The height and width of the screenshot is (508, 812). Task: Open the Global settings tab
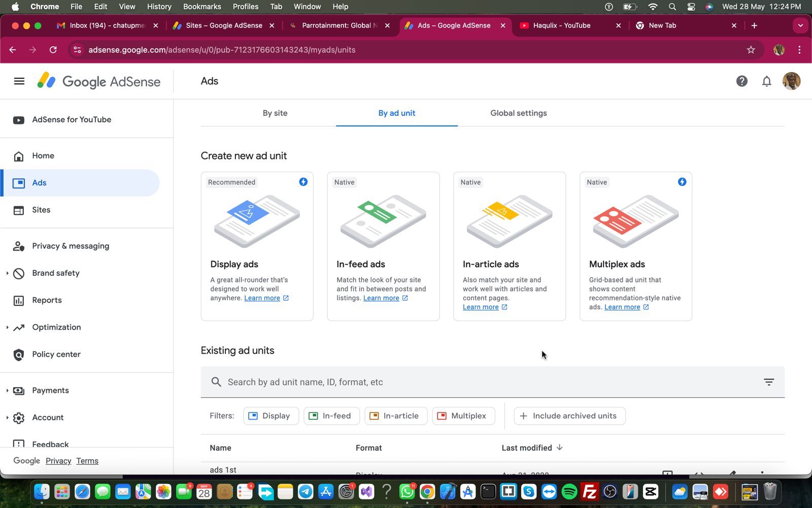pyautogui.click(x=518, y=113)
